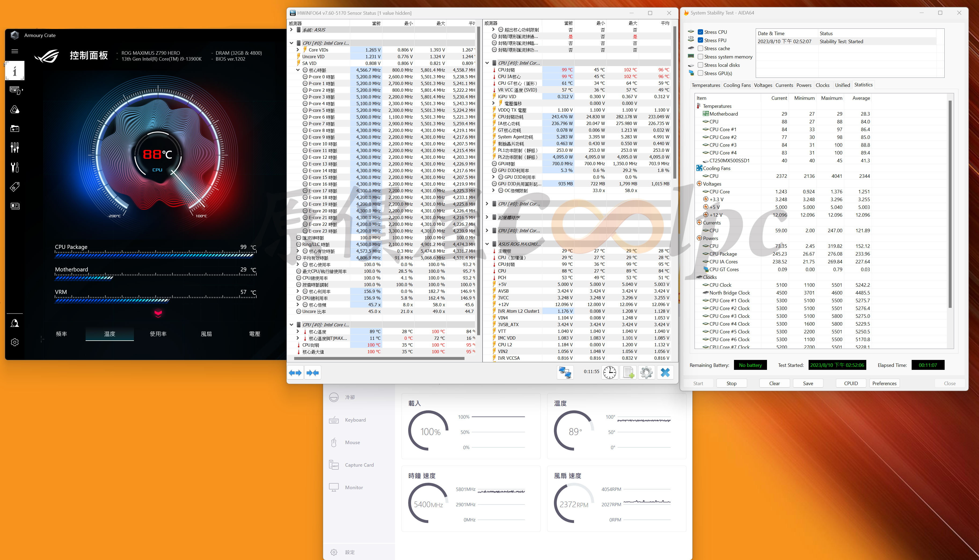The image size is (979, 560).
Task: Enable Stress GPU(s) checkbox
Action: coord(700,73)
